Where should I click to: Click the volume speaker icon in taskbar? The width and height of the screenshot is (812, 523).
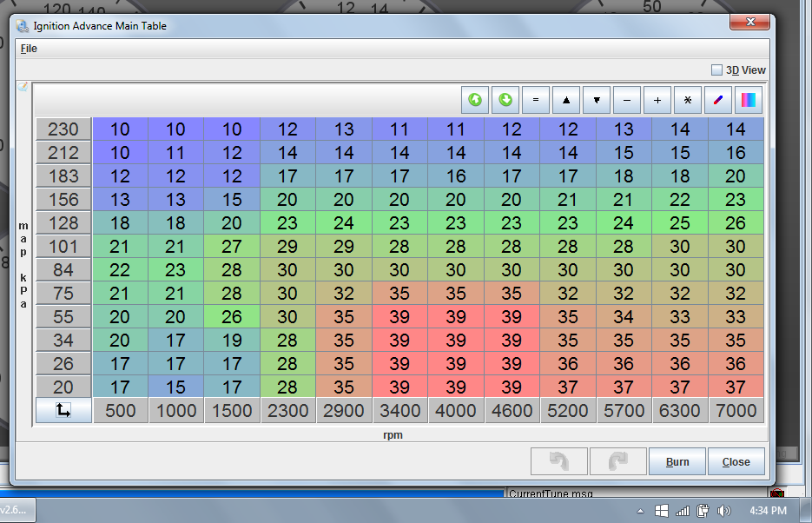click(x=724, y=511)
